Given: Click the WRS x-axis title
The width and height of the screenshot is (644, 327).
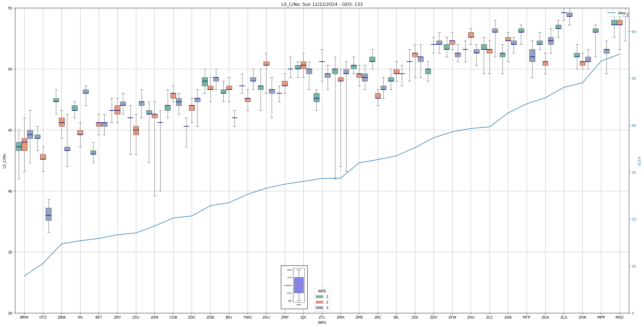Looking at the screenshot, I should (322, 323).
